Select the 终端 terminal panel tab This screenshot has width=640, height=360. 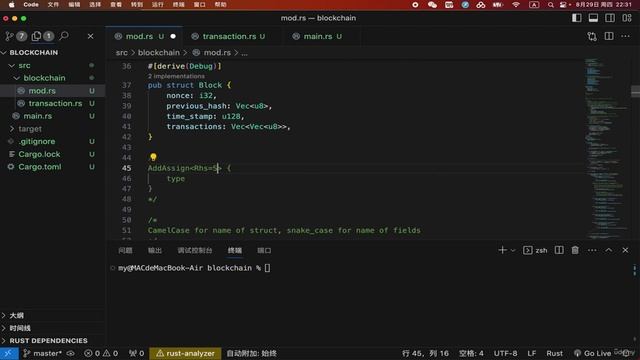pyautogui.click(x=235, y=251)
